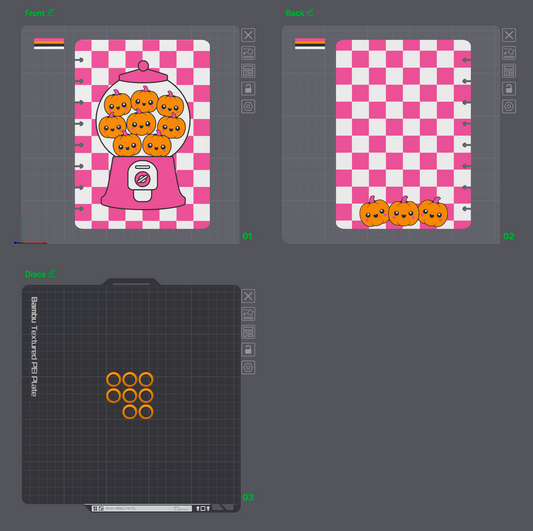
Task: Auto orient objects on Front plate 01
Action: [248, 53]
